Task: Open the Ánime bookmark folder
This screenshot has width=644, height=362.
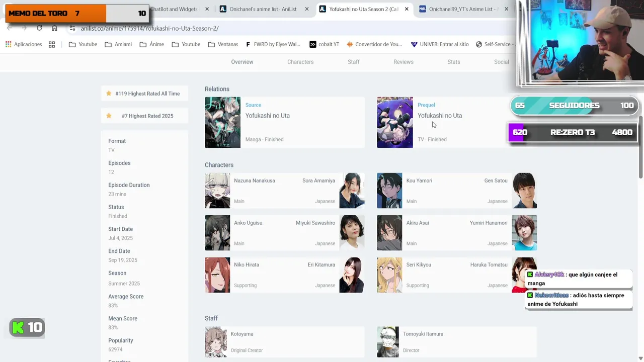Action: pyautogui.click(x=152, y=44)
